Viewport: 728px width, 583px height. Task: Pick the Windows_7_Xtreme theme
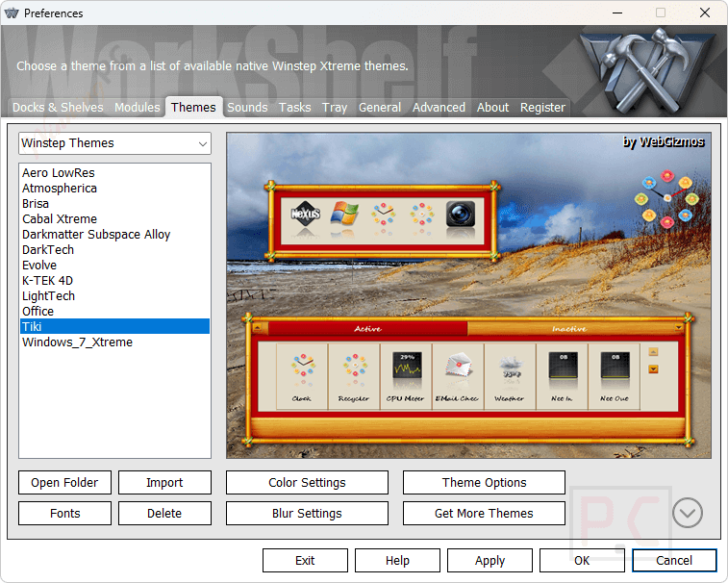[x=114, y=342]
